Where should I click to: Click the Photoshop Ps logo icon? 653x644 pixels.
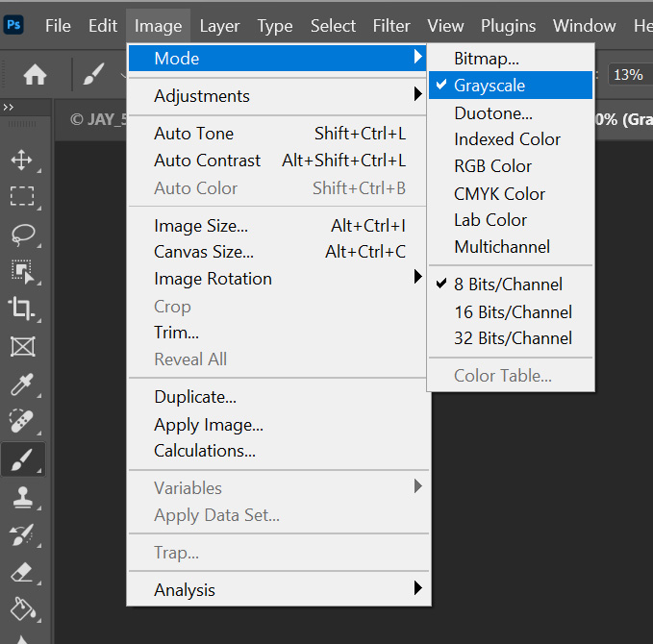(13, 25)
